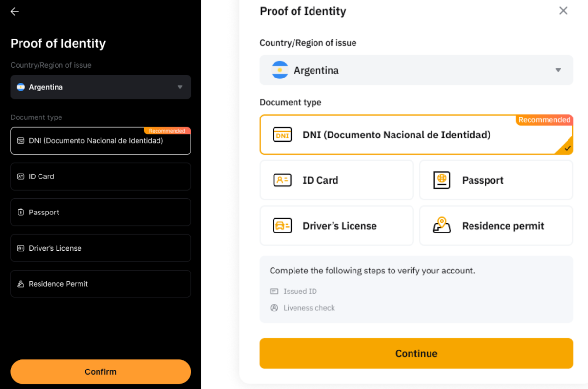This screenshot has width=588, height=389.
Task: Click the DNI icon in light panel
Action: [x=282, y=135]
